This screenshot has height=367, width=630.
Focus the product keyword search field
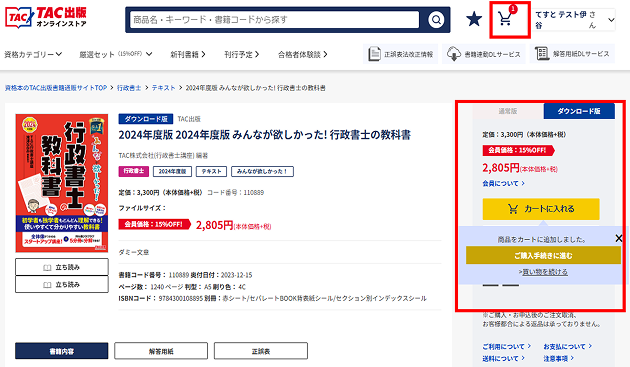pyautogui.click(x=274, y=19)
